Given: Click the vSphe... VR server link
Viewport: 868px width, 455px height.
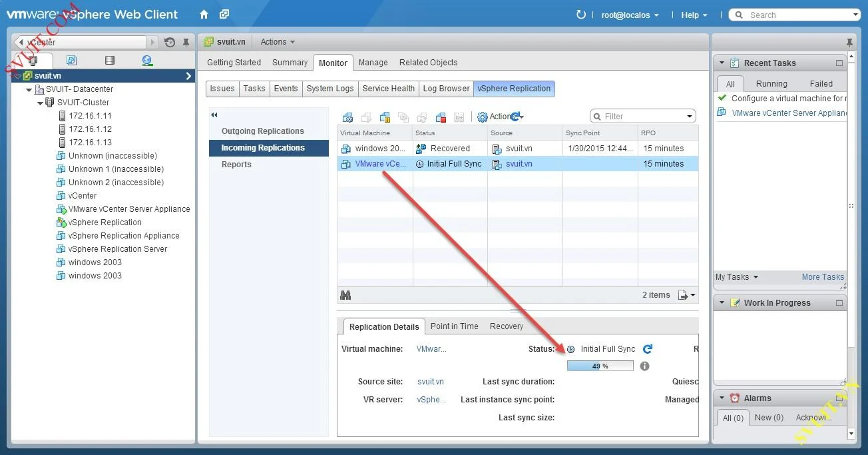Looking at the screenshot, I should coord(431,400).
